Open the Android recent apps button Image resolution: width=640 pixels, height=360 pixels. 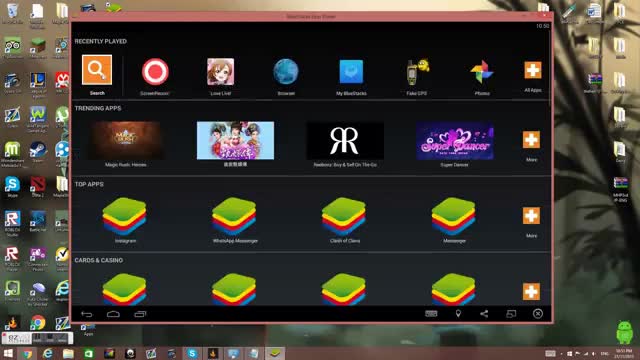[140, 314]
